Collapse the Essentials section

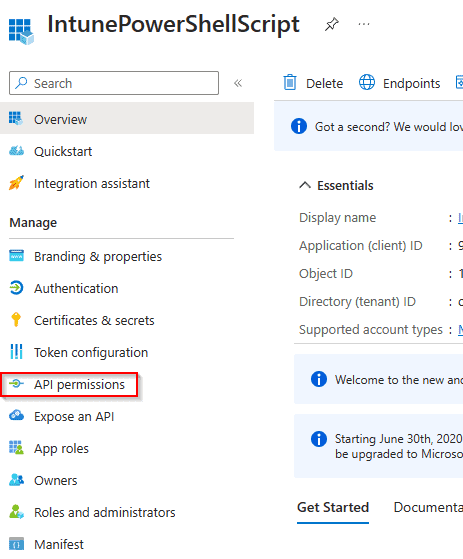click(305, 185)
